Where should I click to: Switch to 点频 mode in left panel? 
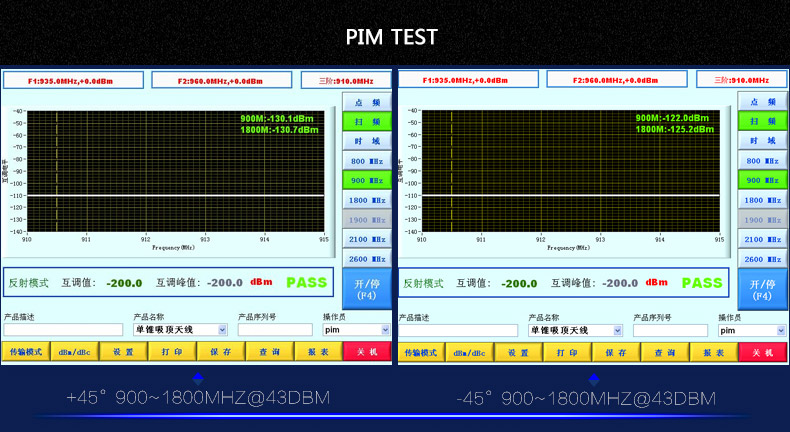point(366,102)
